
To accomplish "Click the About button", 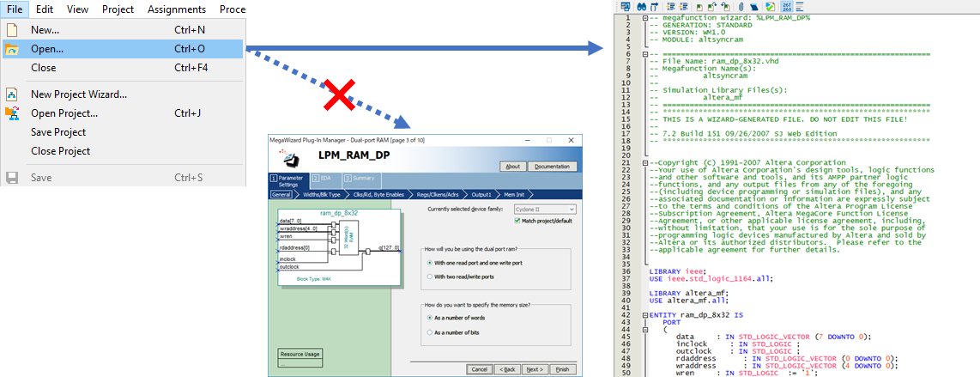I will [x=511, y=167].
